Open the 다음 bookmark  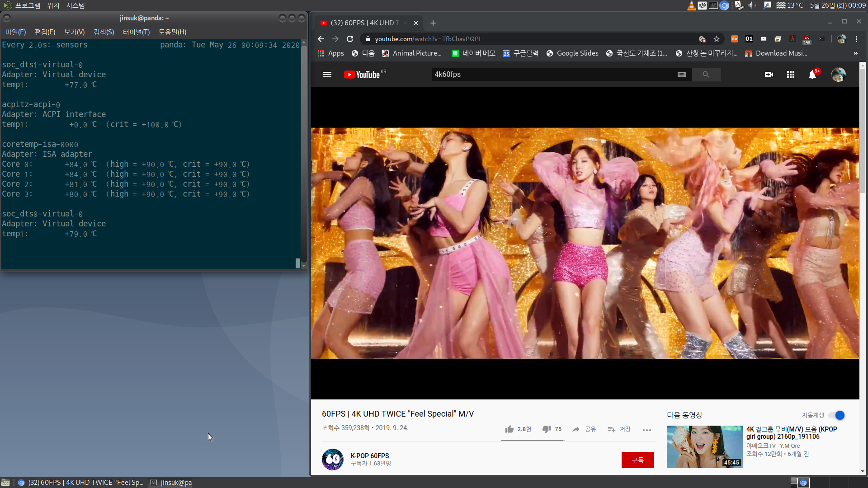pos(363,53)
